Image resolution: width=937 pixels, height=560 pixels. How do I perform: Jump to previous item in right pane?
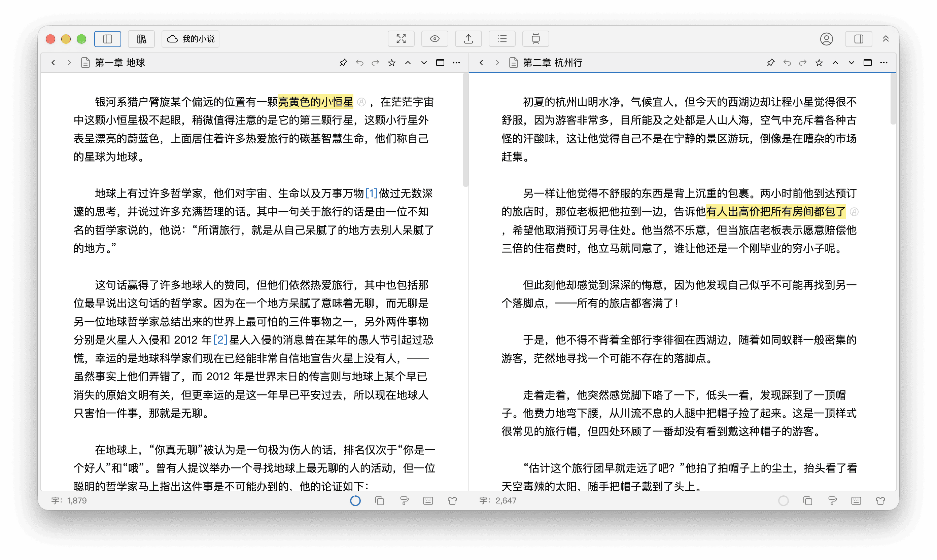[835, 63]
